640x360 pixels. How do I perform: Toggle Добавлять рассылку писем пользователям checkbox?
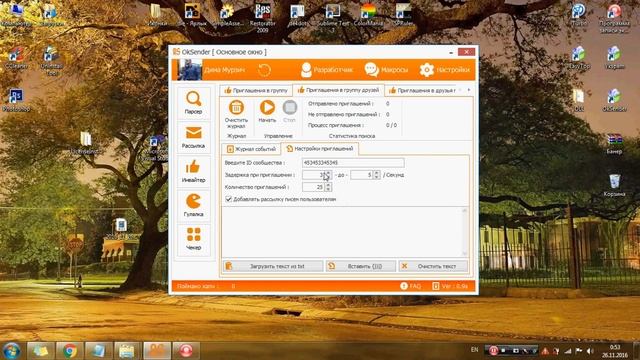coord(229,199)
